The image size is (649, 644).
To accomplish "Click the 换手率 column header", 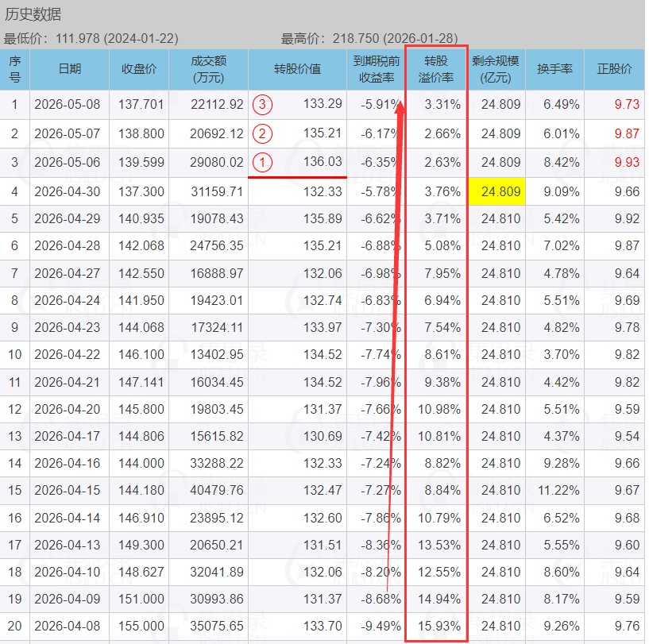I will (x=554, y=69).
